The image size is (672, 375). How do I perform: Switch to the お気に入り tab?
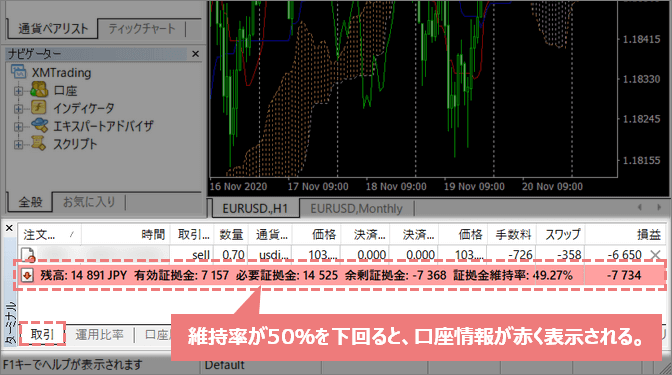[89, 201]
